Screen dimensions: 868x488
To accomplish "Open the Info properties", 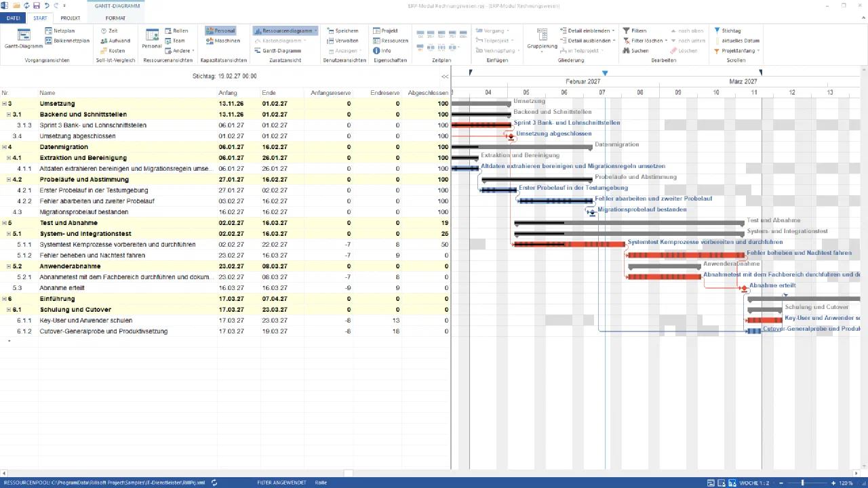I will point(382,51).
